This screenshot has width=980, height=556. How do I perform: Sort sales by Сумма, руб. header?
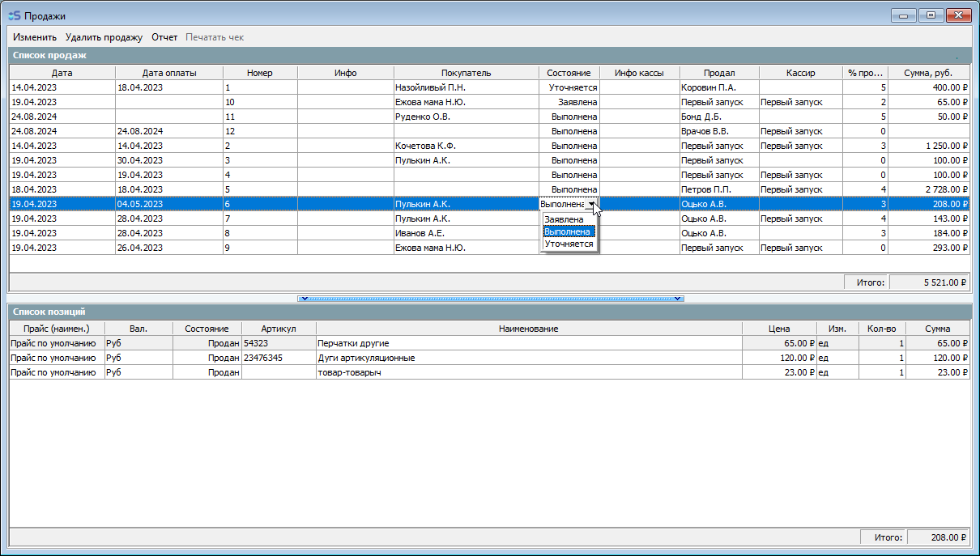coord(928,73)
